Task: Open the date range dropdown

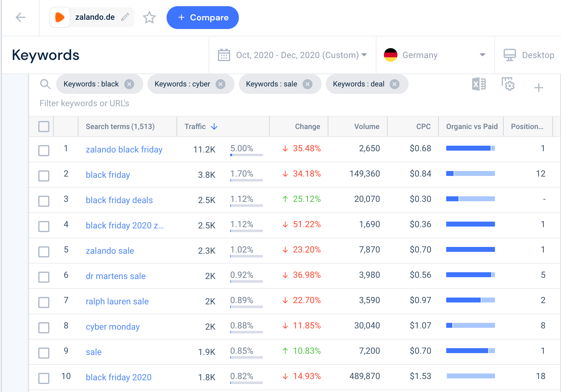Action: [x=292, y=55]
